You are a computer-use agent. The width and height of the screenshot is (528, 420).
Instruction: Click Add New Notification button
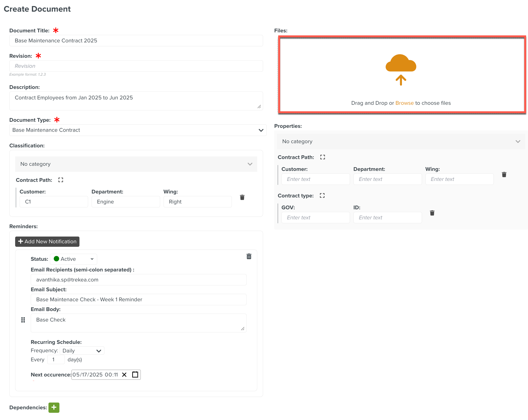pyautogui.click(x=47, y=242)
